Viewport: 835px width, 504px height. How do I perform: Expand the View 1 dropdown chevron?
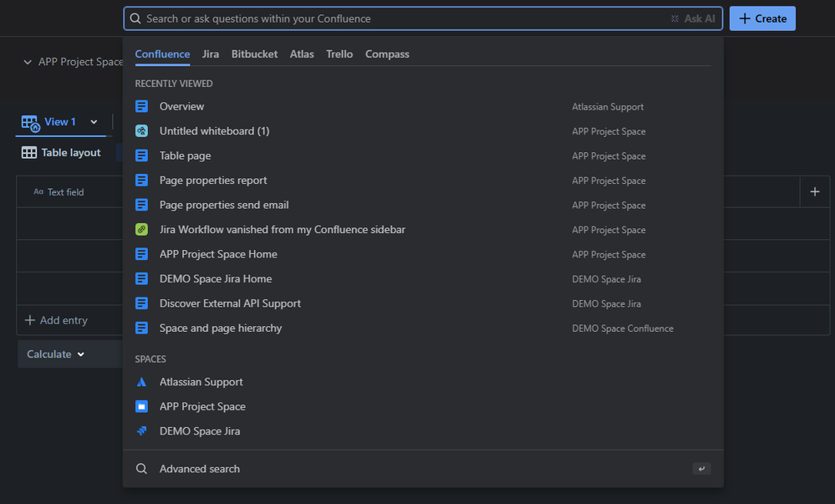click(x=94, y=122)
